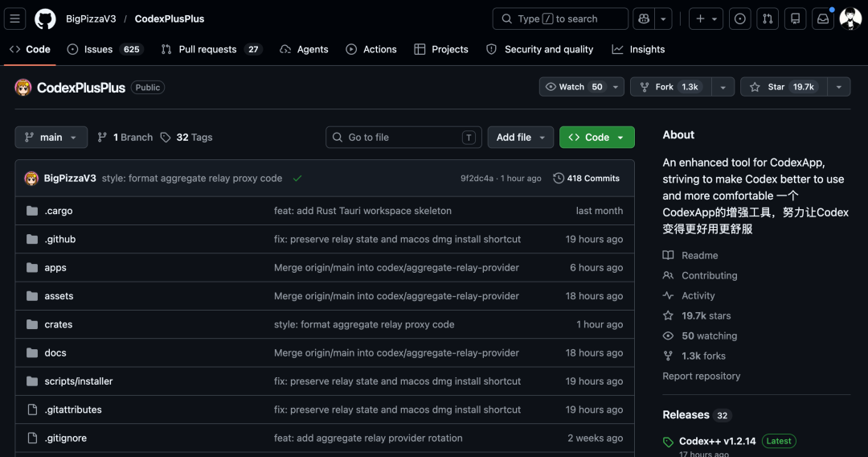Viewport: 868px width, 457px height.
Task: Click BigPizzaV3 commit author avatar
Action: (x=31, y=179)
